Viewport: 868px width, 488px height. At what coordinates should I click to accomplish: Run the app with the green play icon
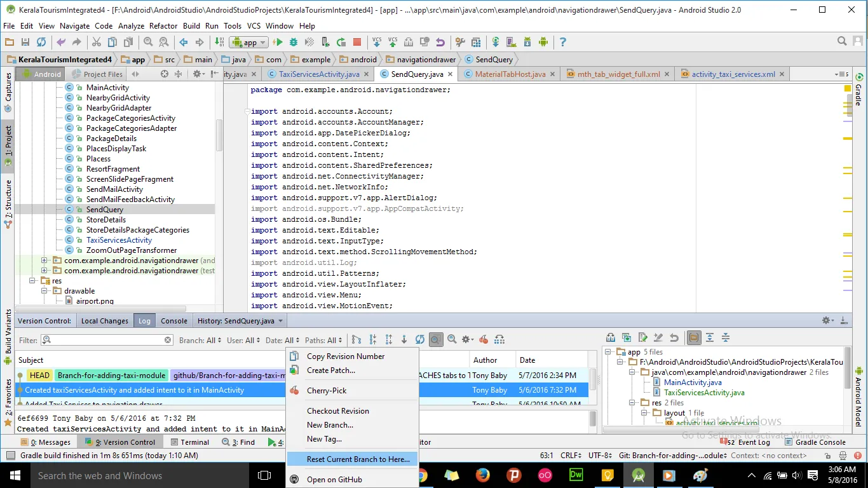tap(278, 43)
